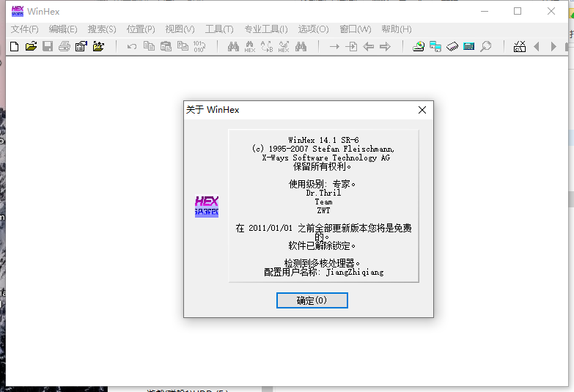Click the Find Hex Values binoculars icon

click(250, 46)
